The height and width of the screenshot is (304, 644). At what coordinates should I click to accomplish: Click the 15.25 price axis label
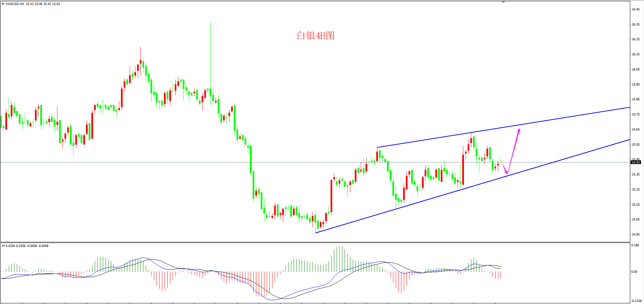point(636,190)
